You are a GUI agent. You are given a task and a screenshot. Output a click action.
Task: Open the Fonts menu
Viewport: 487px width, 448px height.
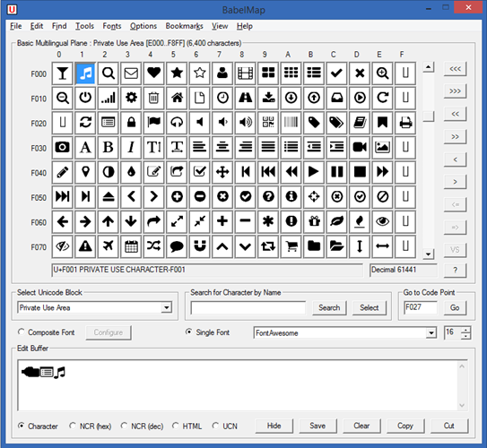click(112, 26)
